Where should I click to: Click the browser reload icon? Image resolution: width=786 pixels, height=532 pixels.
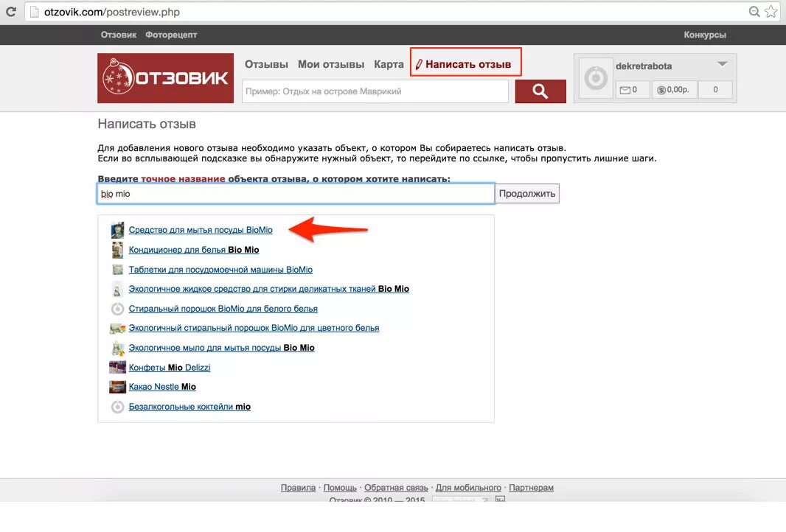coord(10,12)
